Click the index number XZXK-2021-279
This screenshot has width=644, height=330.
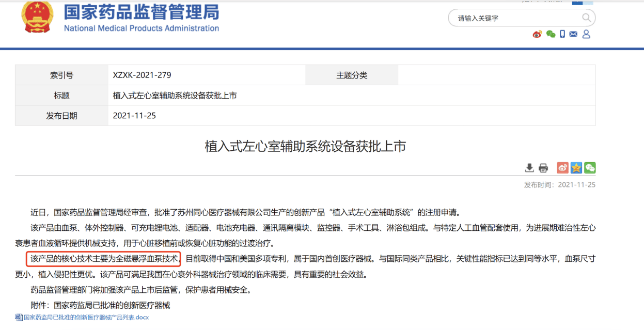[x=142, y=75]
